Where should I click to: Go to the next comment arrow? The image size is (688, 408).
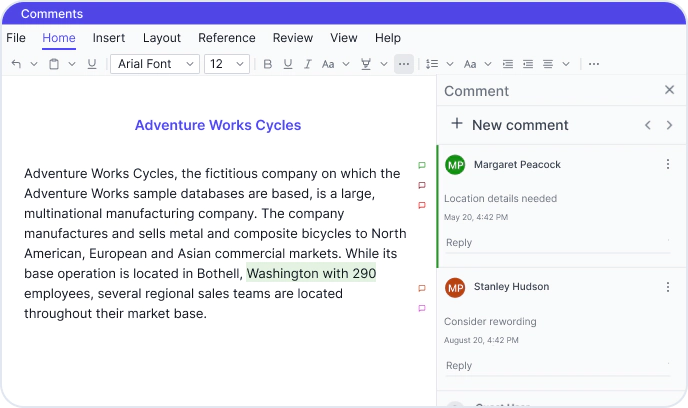669,125
